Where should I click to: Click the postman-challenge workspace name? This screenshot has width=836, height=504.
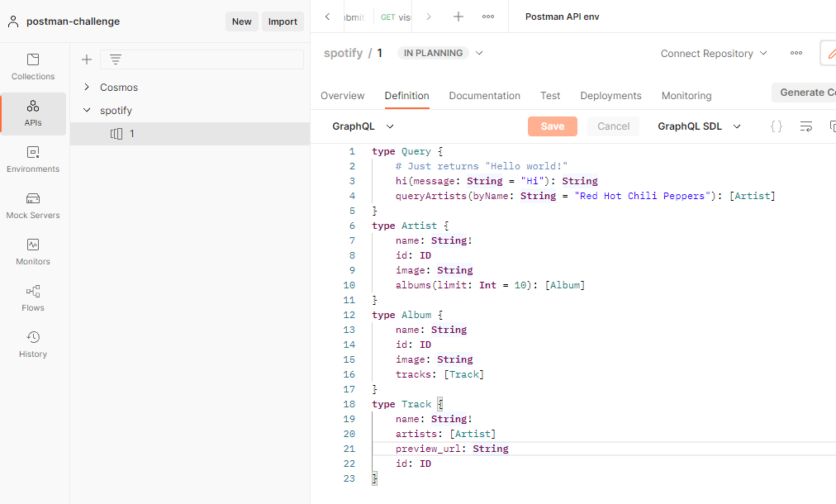click(x=73, y=21)
